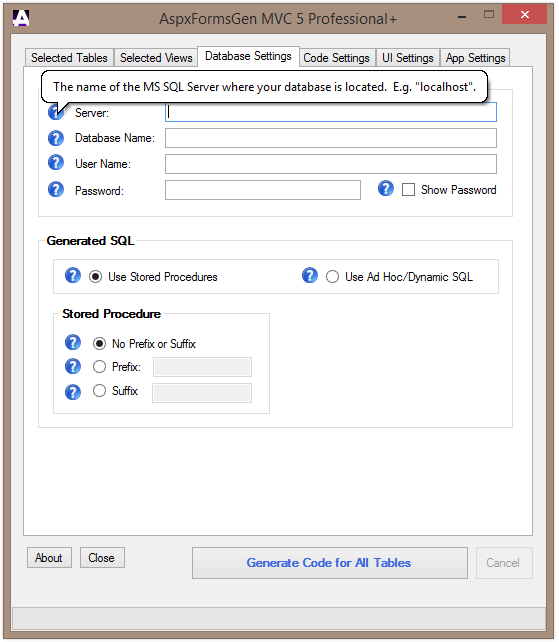
Task: Click the help icon beside Suffix option
Action: point(73,392)
